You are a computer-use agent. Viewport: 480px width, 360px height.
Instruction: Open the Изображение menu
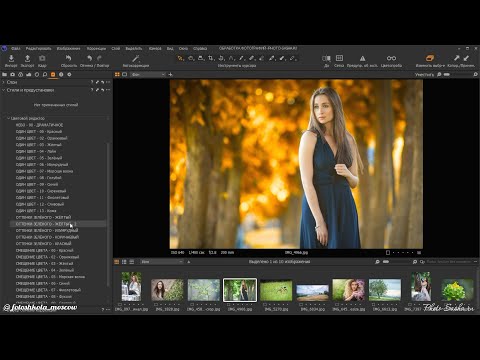pyautogui.click(x=68, y=49)
